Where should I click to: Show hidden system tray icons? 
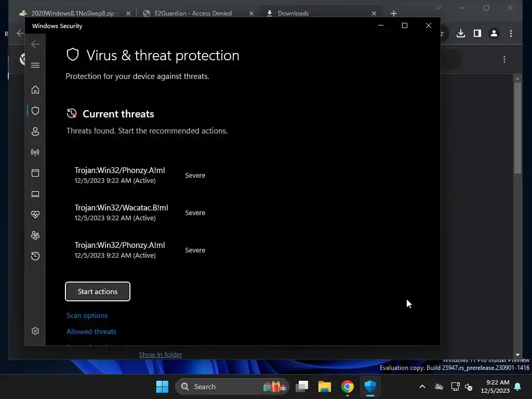422,387
